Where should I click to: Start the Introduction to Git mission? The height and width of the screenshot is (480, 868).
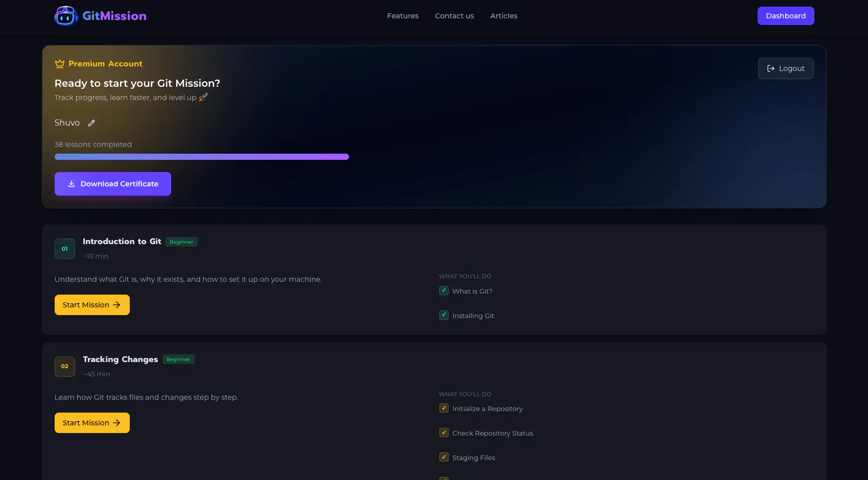[x=92, y=305]
